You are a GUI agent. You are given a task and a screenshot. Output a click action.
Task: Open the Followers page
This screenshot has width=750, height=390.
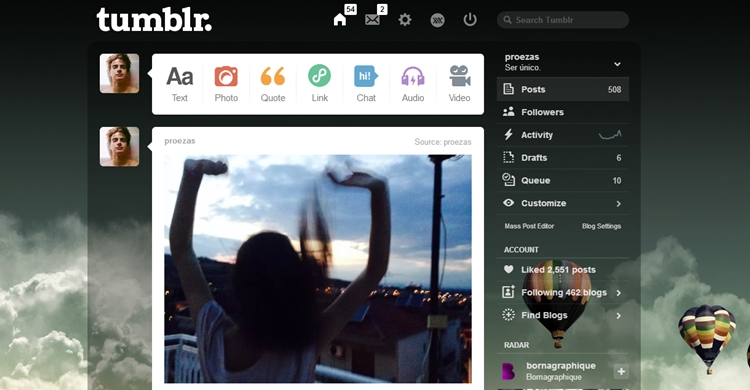562,112
